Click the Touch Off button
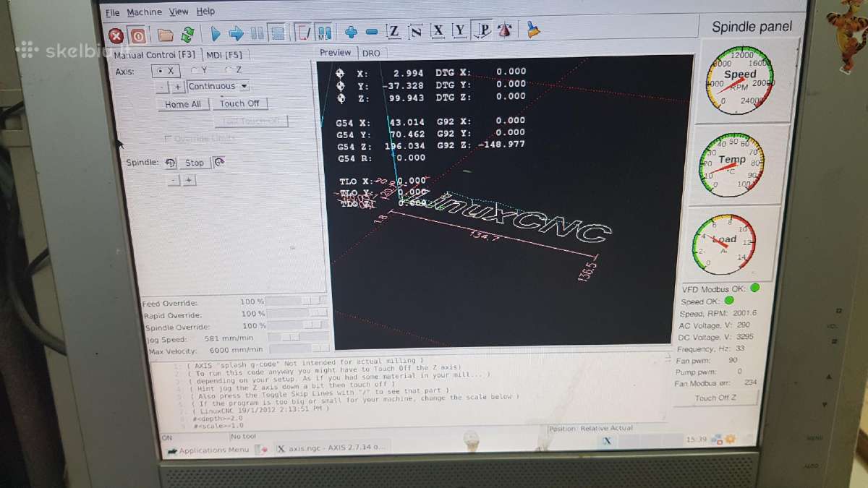The image size is (868, 488). (x=239, y=103)
